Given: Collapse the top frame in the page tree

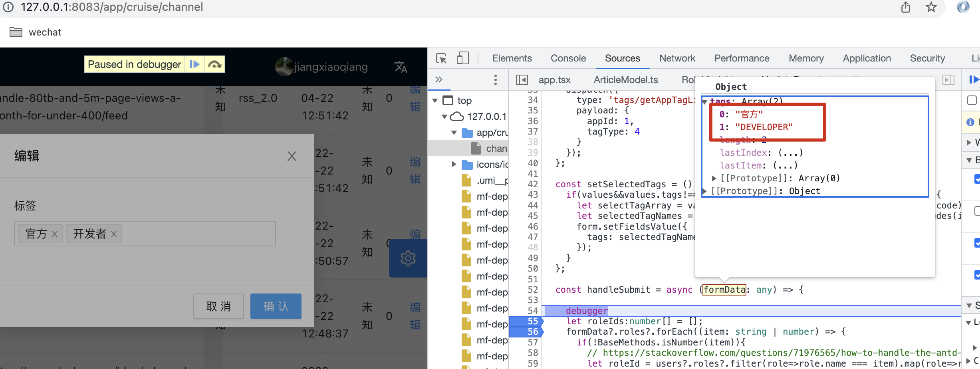Looking at the screenshot, I should point(435,101).
